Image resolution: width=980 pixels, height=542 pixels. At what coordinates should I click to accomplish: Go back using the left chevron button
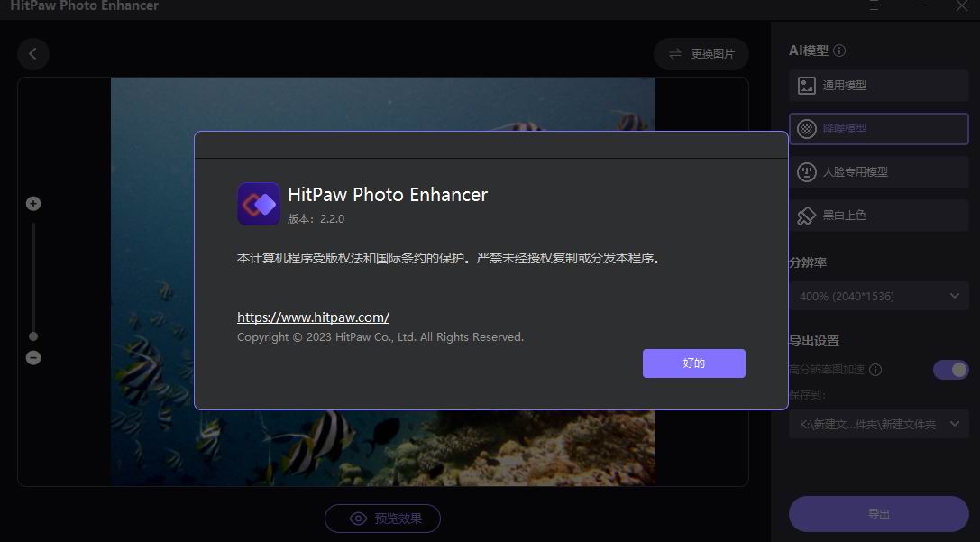click(33, 54)
